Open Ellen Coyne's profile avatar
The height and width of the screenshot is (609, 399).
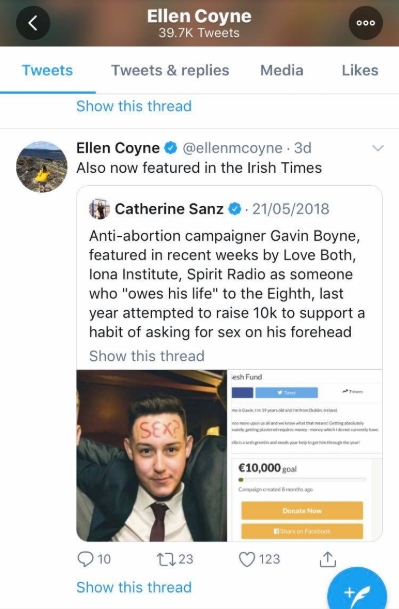tap(42, 167)
